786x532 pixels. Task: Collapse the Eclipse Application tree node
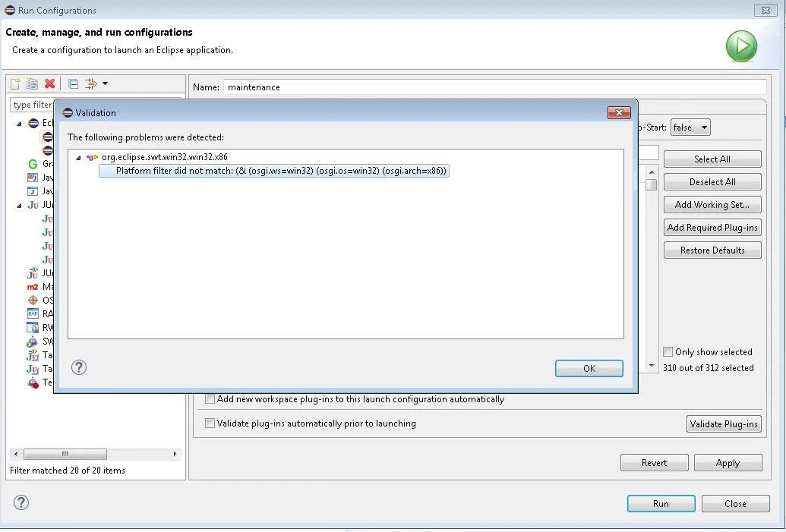[19, 123]
